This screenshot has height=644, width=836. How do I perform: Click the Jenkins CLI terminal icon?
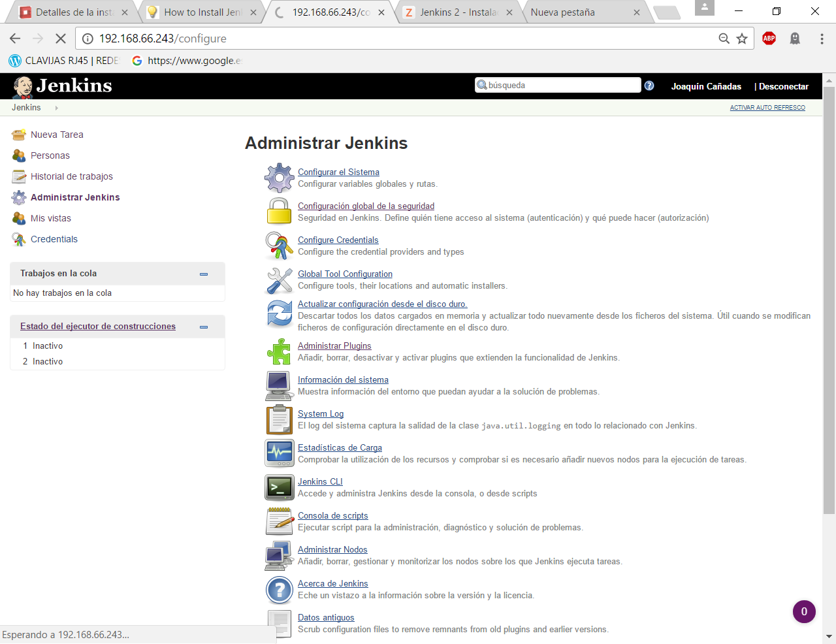(x=280, y=487)
